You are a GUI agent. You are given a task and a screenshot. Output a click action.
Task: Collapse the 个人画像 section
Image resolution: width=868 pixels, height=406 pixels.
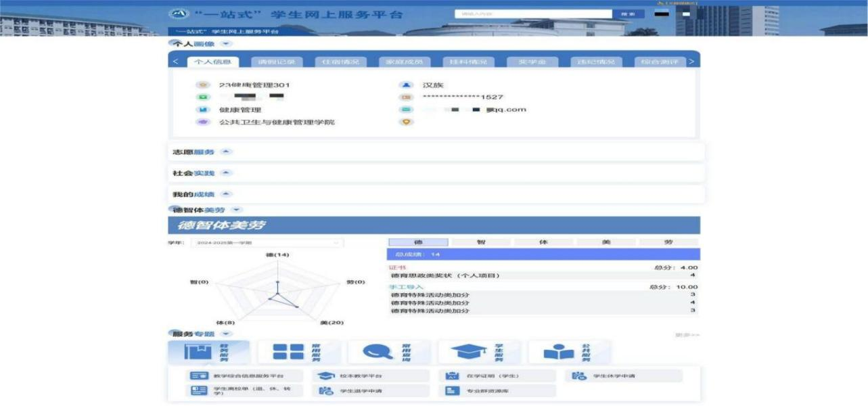click(226, 44)
